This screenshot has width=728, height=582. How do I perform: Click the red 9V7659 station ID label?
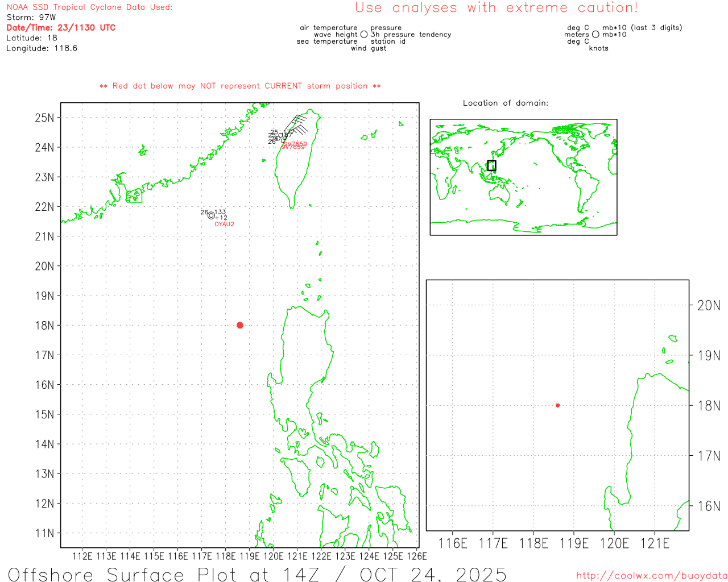click(294, 145)
